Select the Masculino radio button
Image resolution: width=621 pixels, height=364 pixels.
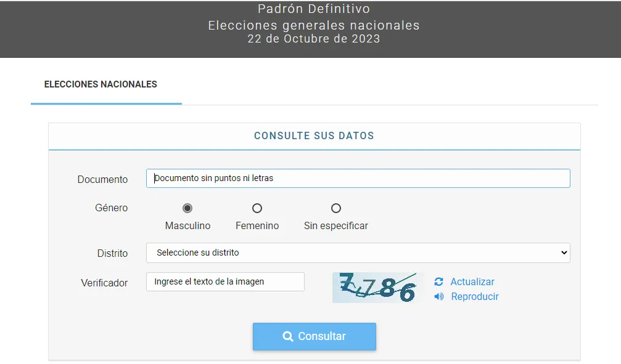click(x=187, y=208)
